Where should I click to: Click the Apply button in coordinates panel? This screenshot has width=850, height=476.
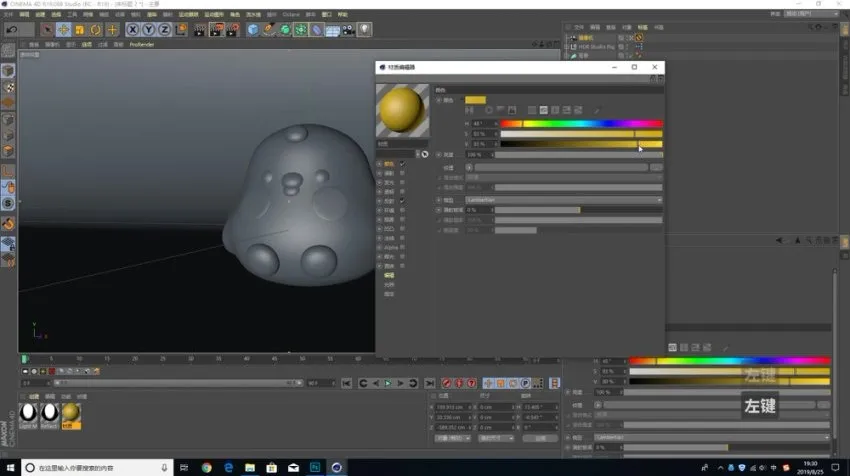539,438
